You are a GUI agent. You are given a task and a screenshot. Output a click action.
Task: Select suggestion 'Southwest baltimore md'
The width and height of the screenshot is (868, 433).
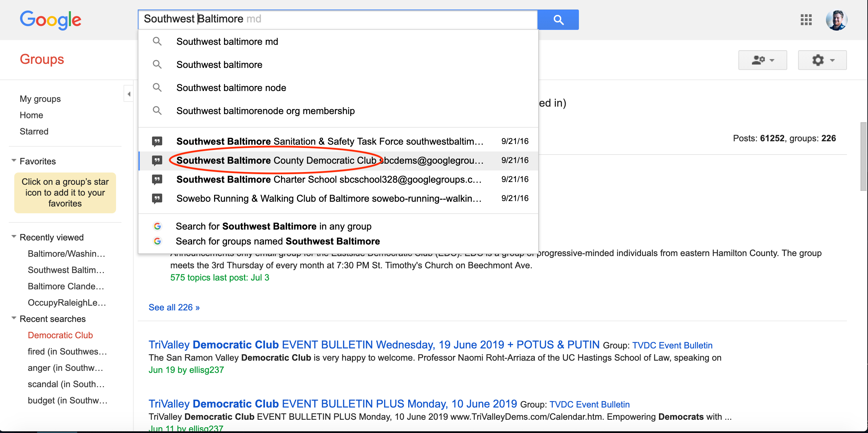pos(338,41)
